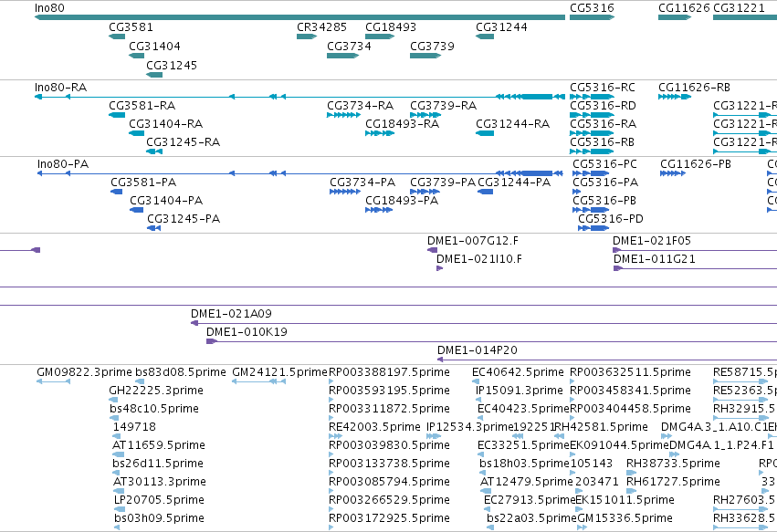This screenshot has height=532, width=777.
Task: Select the Ino80-PA protein label
Action: point(63,164)
